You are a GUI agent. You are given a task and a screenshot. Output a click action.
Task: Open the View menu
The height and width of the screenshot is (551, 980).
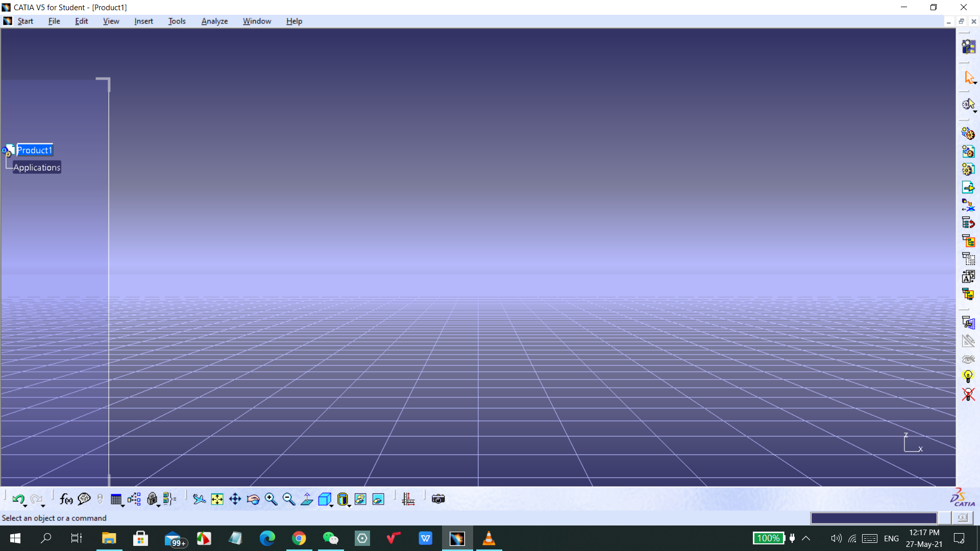tap(111, 21)
